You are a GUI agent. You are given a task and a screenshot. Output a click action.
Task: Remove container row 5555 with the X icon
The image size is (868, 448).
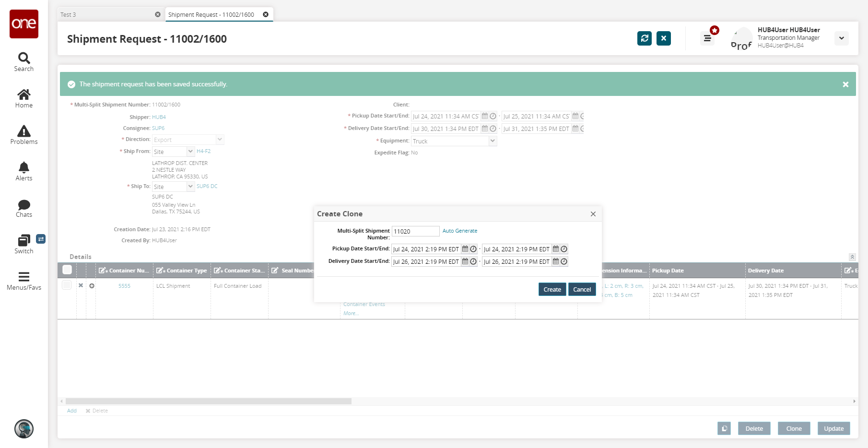click(81, 285)
